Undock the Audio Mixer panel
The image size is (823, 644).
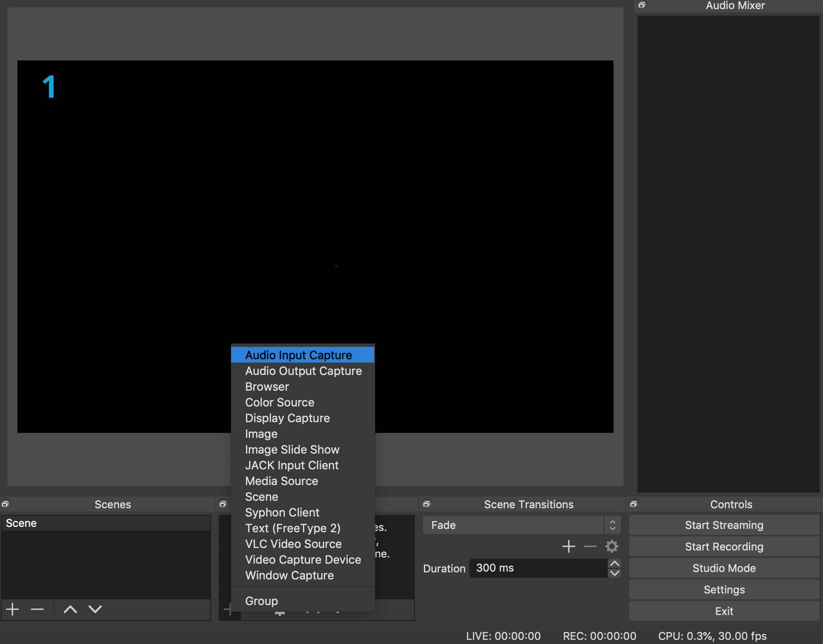(x=642, y=5)
